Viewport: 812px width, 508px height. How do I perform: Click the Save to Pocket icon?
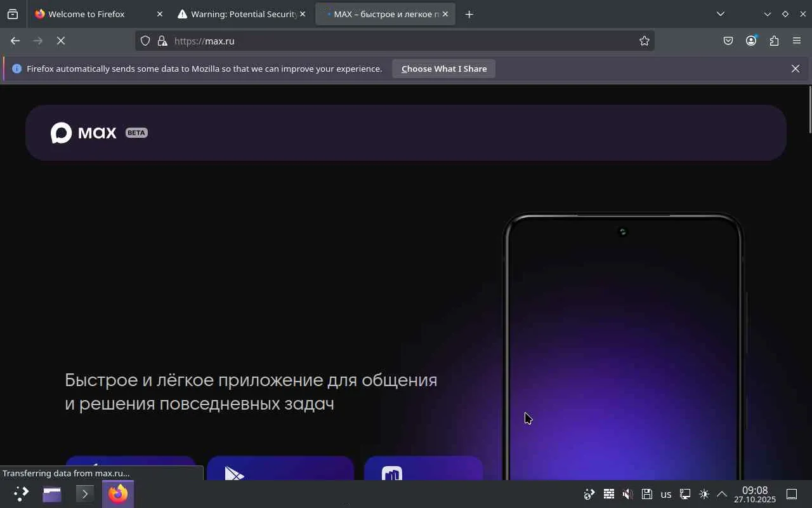click(728, 41)
